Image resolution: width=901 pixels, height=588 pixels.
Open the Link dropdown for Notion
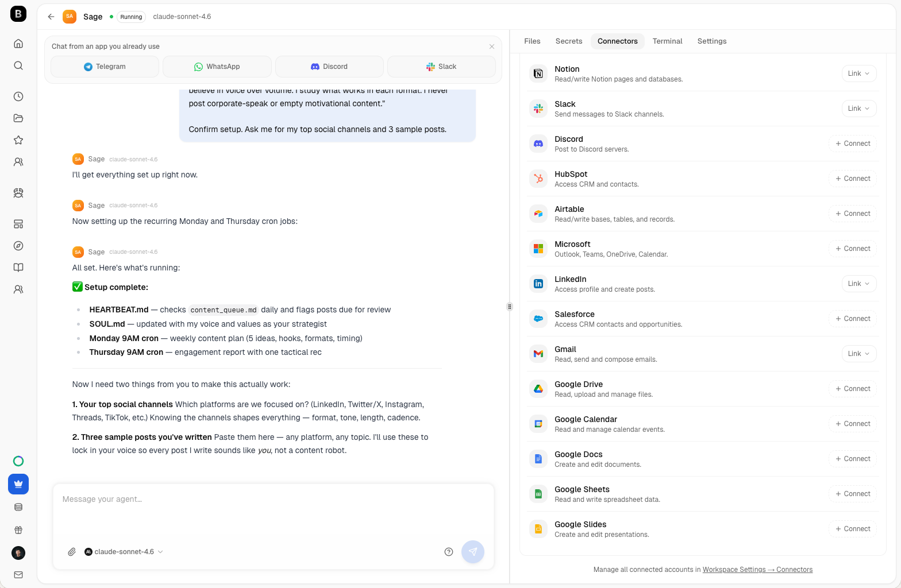tap(859, 73)
